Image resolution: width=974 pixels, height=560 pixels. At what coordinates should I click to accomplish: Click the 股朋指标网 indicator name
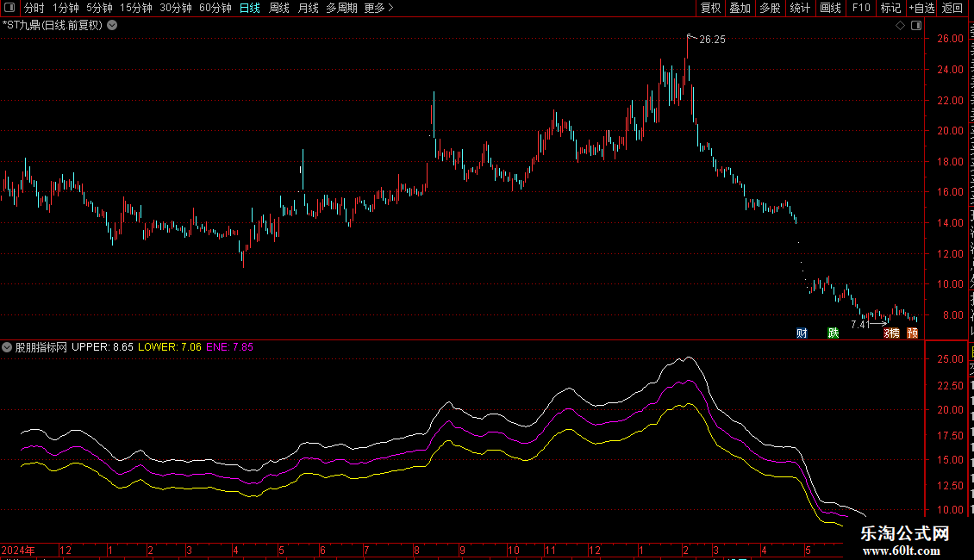pos(41,347)
